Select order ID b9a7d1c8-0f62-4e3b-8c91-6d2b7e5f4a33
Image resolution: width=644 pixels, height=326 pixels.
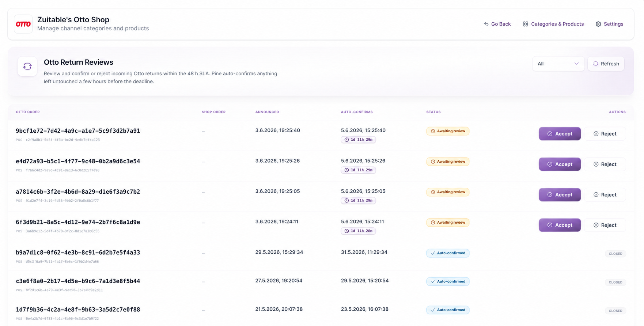78,253
